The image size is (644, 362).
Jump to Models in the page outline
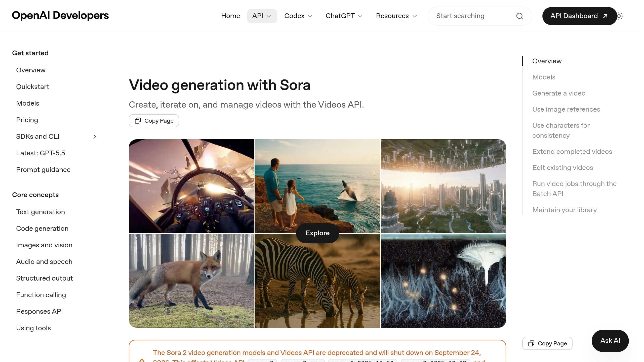tap(544, 77)
